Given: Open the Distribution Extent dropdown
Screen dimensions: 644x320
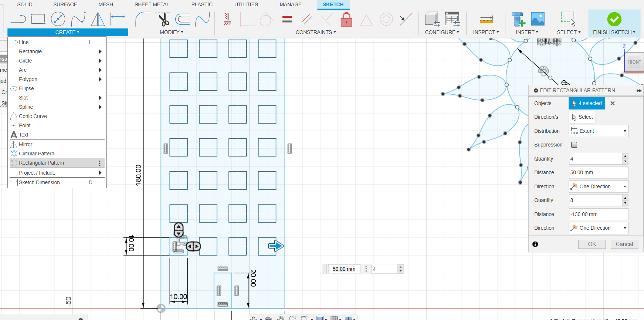Looking at the screenshot, I should (x=599, y=131).
